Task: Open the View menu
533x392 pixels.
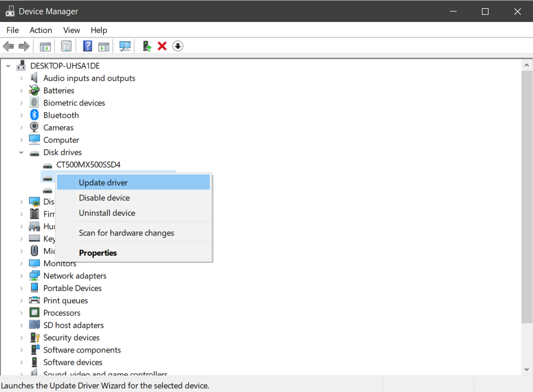Action: click(x=72, y=30)
